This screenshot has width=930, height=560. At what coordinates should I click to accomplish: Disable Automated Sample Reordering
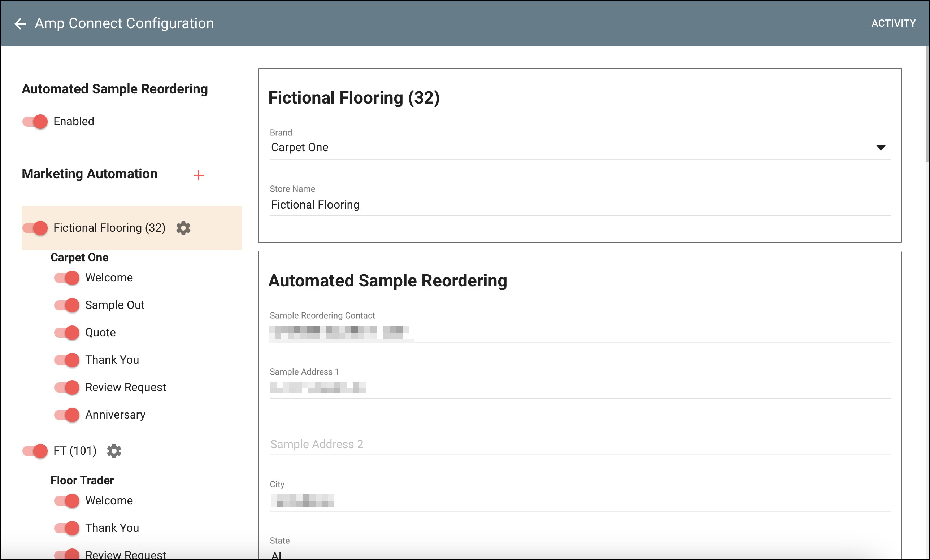[34, 122]
